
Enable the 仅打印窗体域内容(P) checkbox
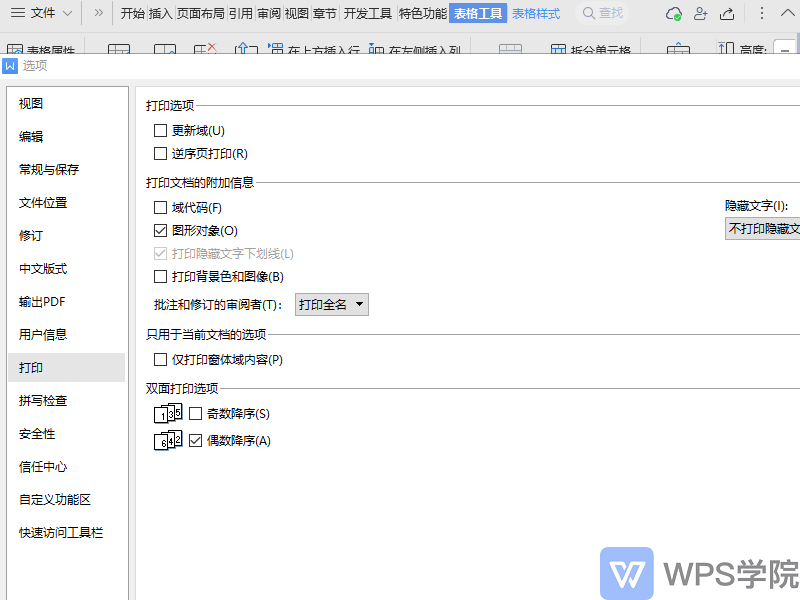[x=160, y=360]
